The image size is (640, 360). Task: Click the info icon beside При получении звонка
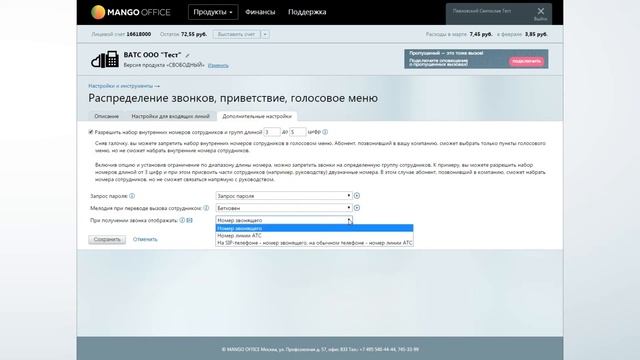[x=182, y=220]
